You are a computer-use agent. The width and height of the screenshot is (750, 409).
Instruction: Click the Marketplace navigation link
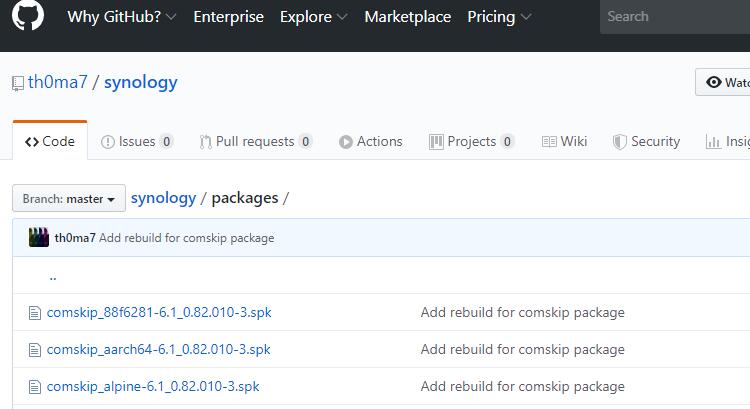tap(407, 17)
